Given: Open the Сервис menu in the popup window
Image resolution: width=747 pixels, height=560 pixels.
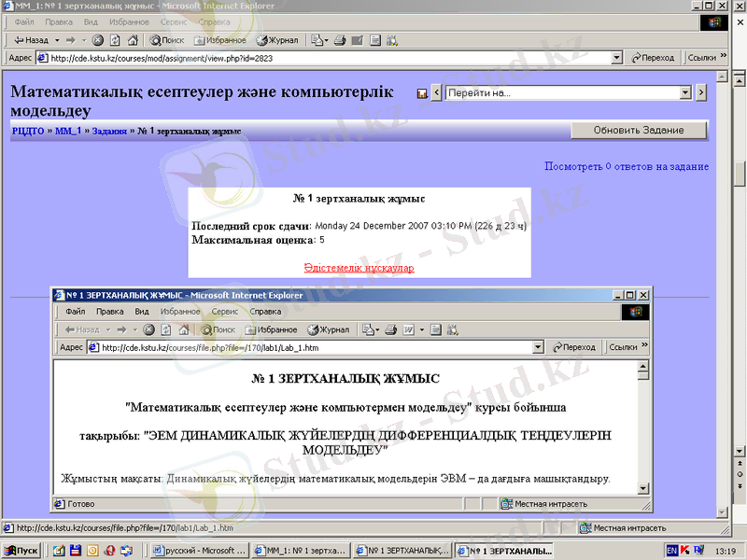Looking at the screenshot, I should (224, 312).
